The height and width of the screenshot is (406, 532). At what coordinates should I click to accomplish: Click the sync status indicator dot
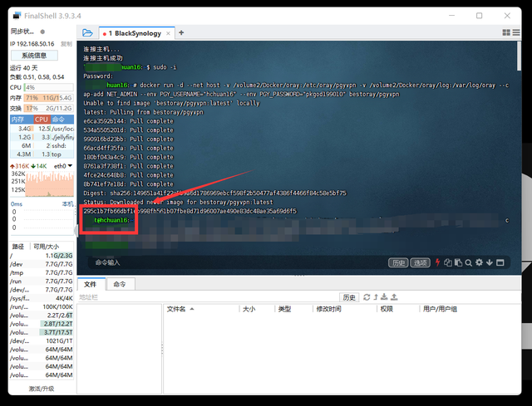tap(42, 32)
